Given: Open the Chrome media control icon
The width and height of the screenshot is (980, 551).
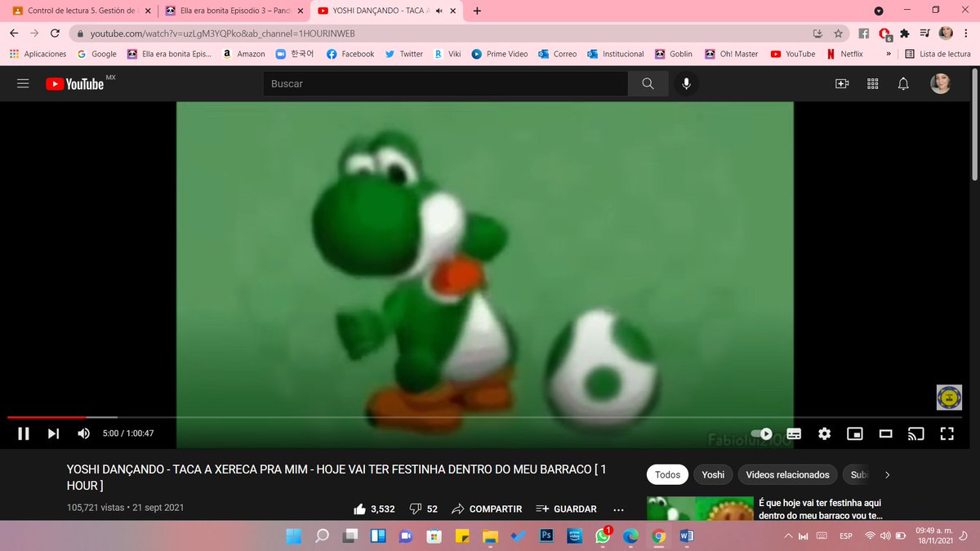Looking at the screenshot, I should click(924, 33).
